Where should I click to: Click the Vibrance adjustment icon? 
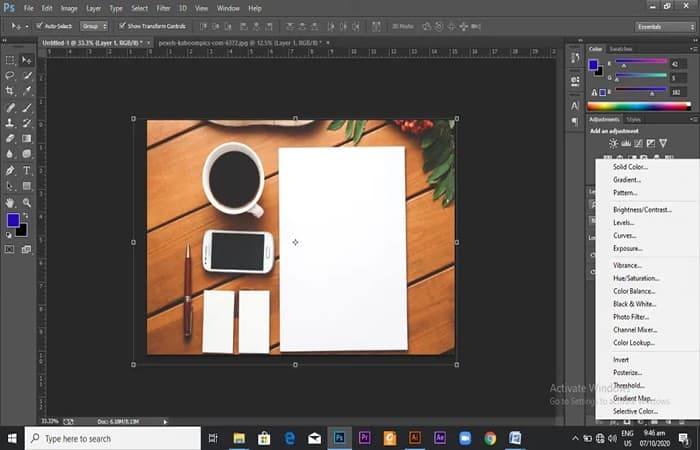pos(663,143)
